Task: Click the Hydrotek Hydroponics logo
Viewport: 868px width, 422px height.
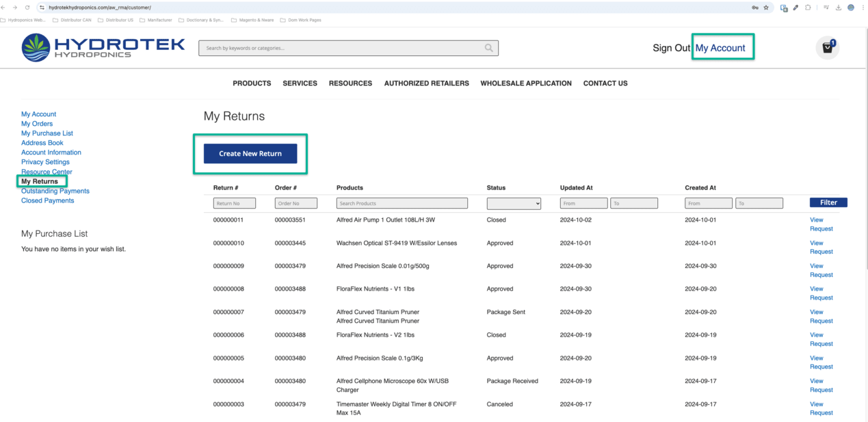Action: [x=103, y=47]
